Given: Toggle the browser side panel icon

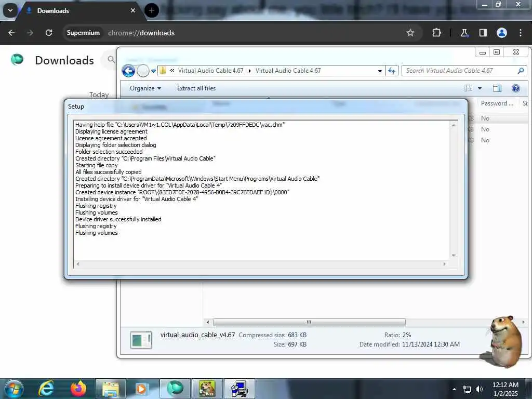Looking at the screenshot, I should click(x=483, y=33).
